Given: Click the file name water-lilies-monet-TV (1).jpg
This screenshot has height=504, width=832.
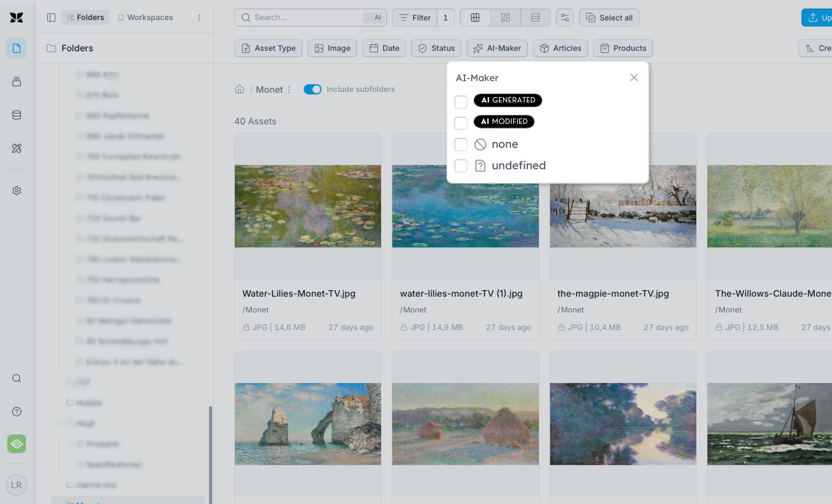Looking at the screenshot, I should pos(461,294).
